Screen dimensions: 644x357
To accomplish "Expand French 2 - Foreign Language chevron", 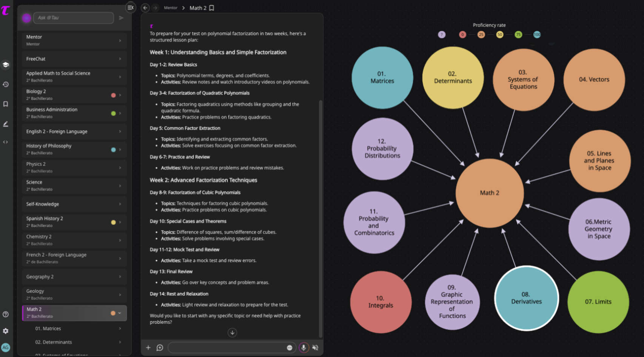I will click(x=120, y=258).
